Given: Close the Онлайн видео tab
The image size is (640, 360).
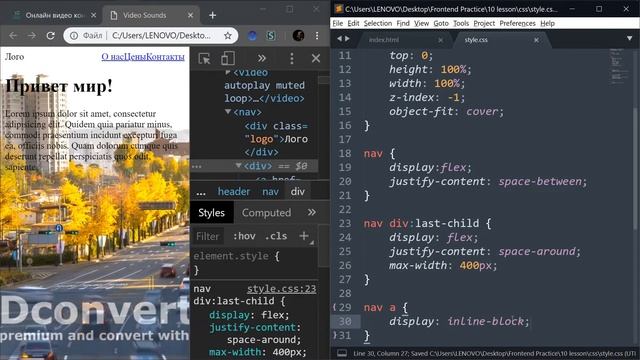Looking at the screenshot, I should click(x=93, y=15).
